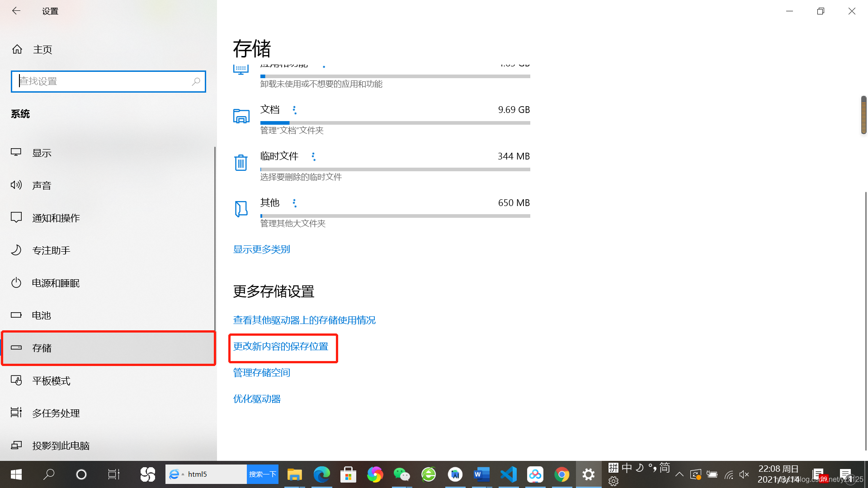Select 存储 in the sidebar
This screenshot has height=488, width=868.
tap(108, 348)
